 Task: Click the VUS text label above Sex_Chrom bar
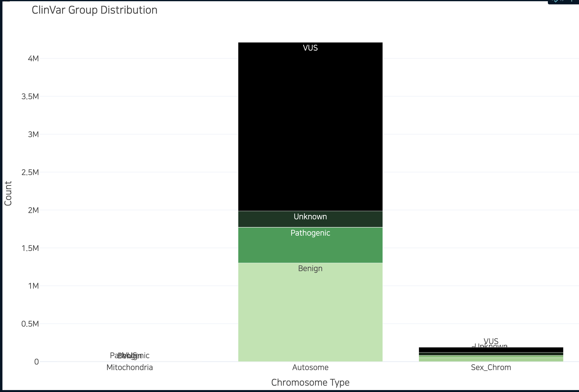[491, 341]
